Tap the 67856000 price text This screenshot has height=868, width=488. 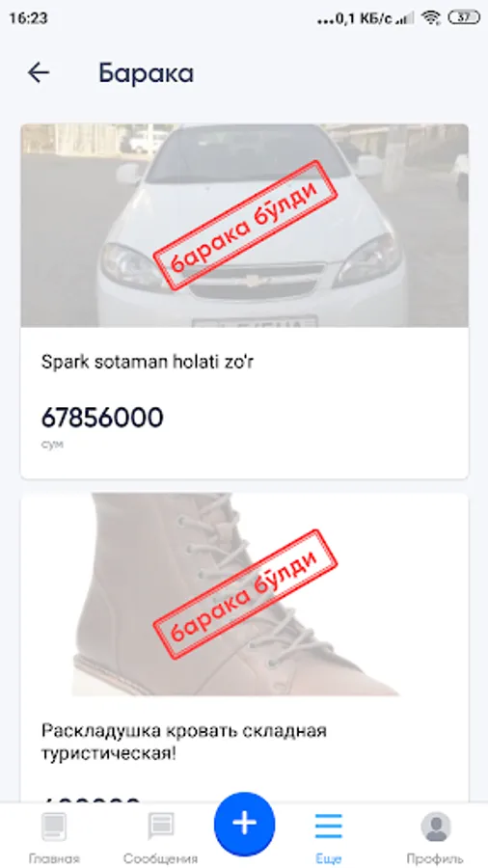click(102, 418)
